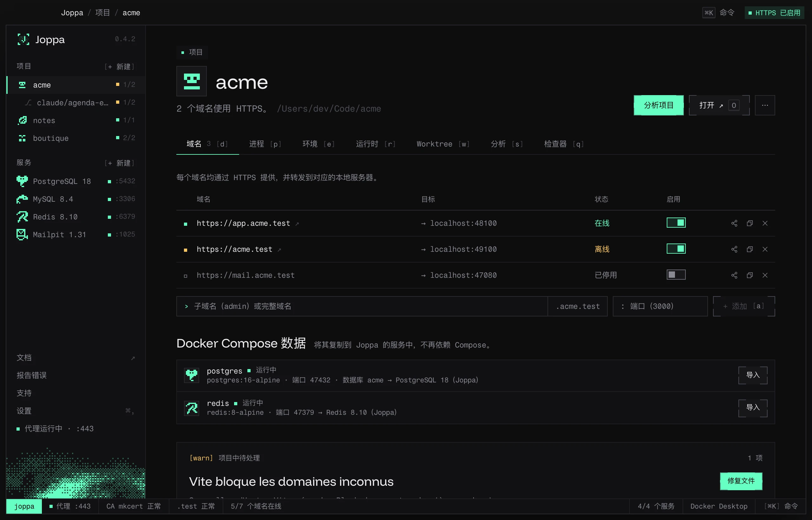Click the Joppa logo icon in sidebar

23,40
